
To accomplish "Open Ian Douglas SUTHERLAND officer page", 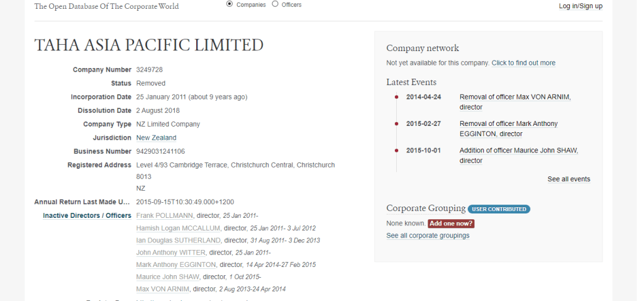I will [179, 241].
